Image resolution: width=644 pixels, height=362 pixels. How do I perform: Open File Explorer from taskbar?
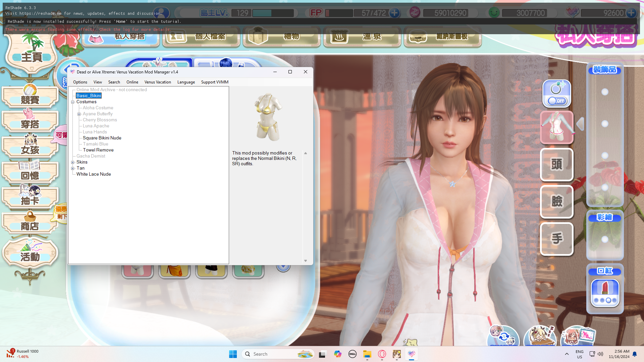click(x=367, y=354)
